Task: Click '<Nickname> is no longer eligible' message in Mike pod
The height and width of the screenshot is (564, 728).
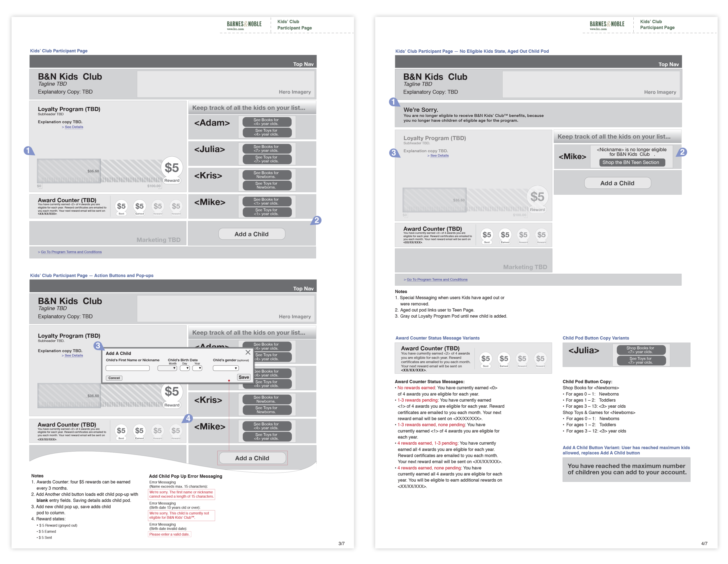Action: point(631,152)
